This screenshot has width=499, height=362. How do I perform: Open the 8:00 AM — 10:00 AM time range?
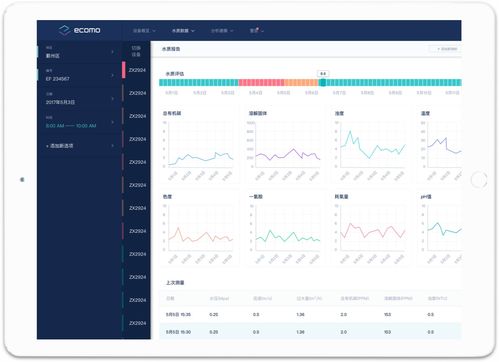coord(79,122)
